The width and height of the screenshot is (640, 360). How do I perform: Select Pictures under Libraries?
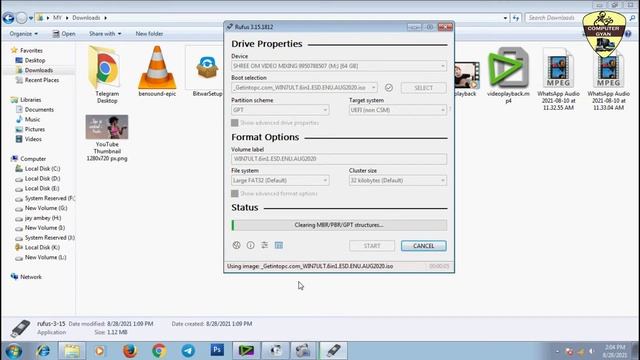[x=35, y=129]
